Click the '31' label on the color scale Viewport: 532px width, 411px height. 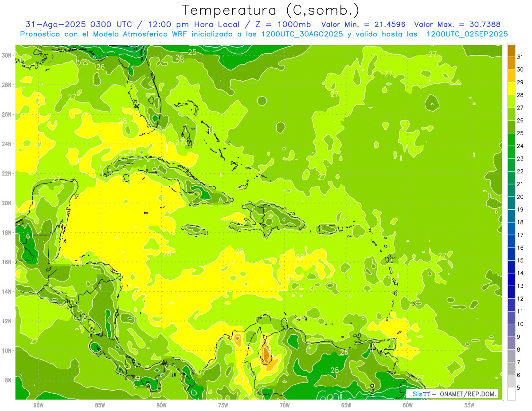[520, 57]
